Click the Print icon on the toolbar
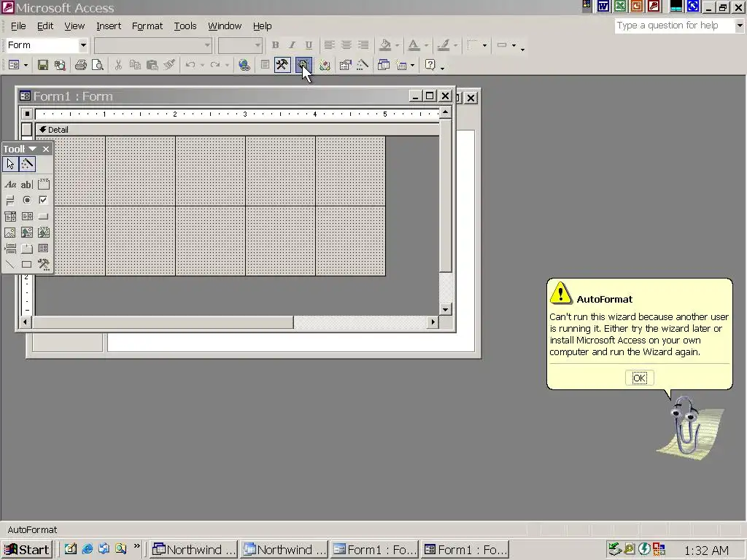This screenshot has width=747, height=560. pyautogui.click(x=80, y=65)
